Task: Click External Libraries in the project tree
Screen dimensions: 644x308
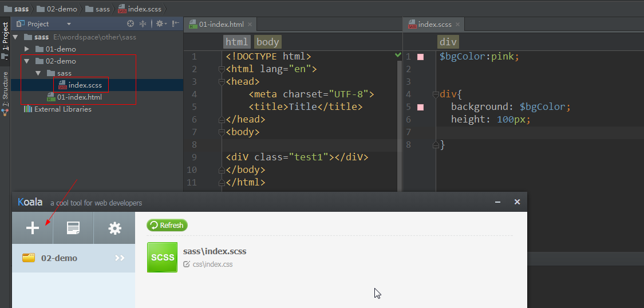Action: coord(63,109)
